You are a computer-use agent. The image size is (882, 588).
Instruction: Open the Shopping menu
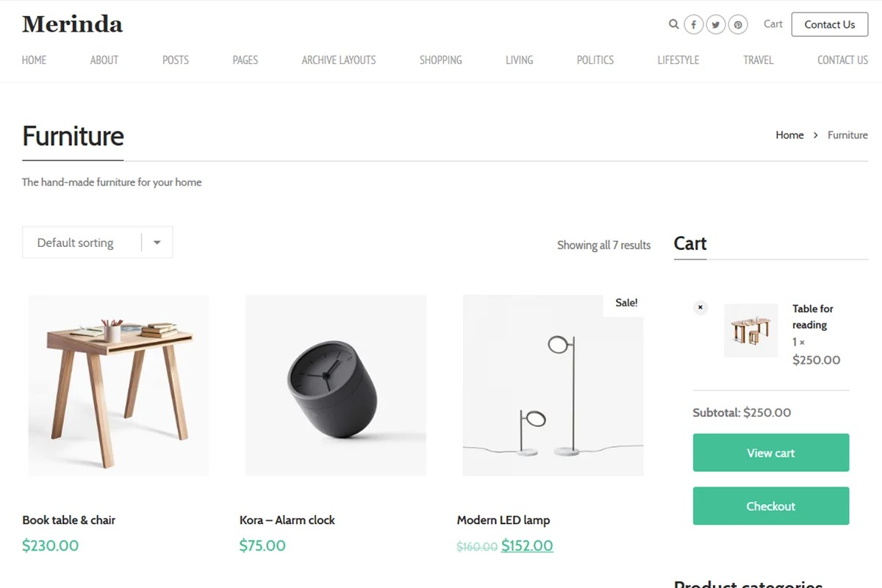point(440,60)
